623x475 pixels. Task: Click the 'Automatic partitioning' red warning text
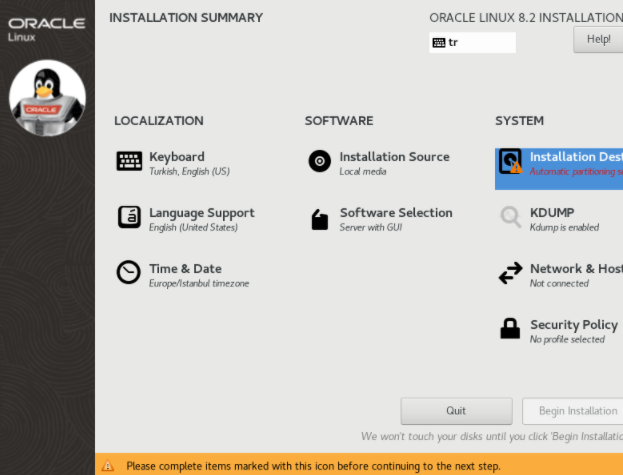tap(576, 172)
